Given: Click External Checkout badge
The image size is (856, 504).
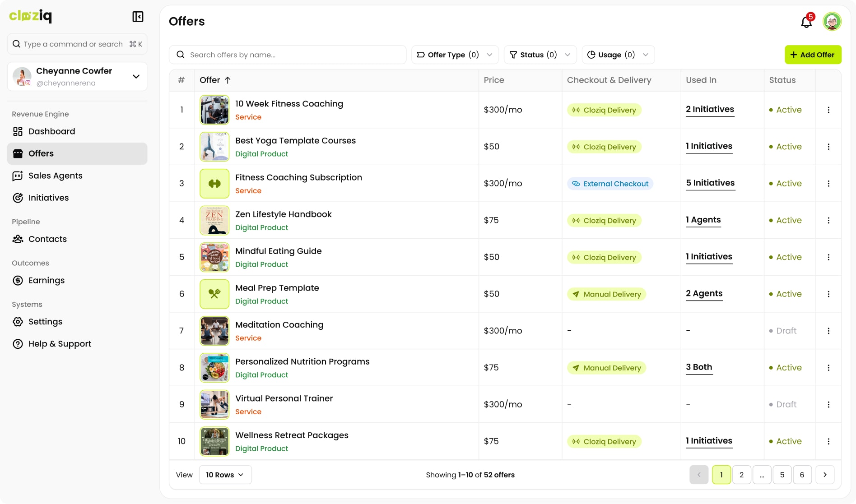Looking at the screenshot, I should (x=610, y=184).
